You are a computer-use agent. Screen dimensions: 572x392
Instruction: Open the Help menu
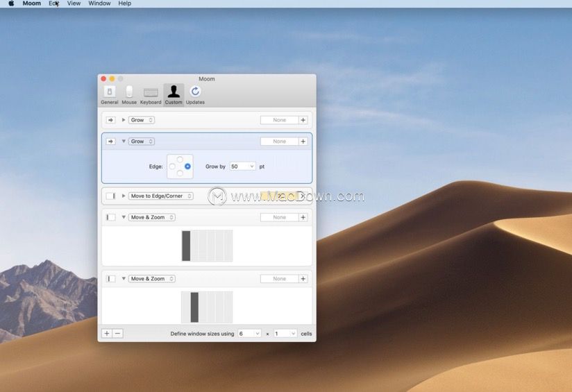125,3
